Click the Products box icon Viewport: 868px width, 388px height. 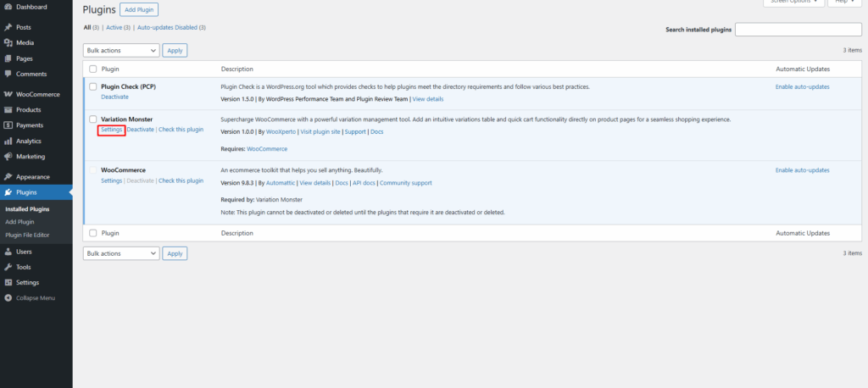pos(8,109)
